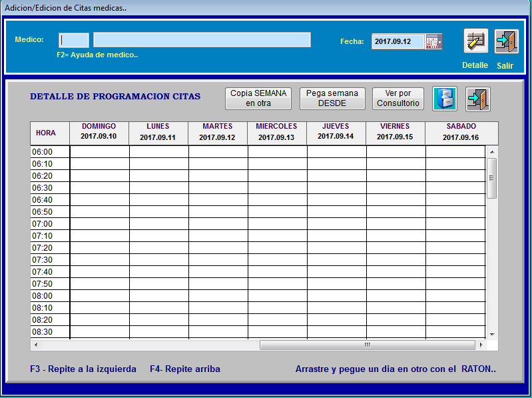Click the Fecha date field 2017.09.12
The width and height of the screenshot is (532, 398).
pyautogui.click(x=398, y=42)
